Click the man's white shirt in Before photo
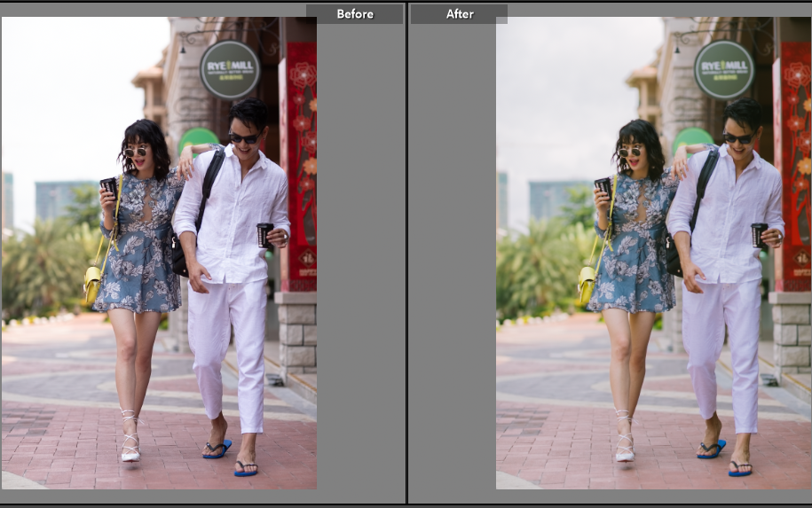The height and width of the screenshot is (508, 812). 234,213
